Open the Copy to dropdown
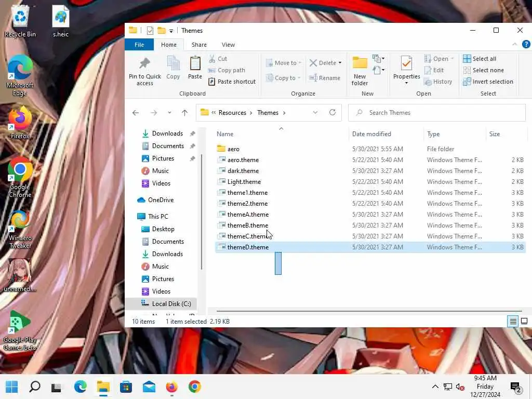The image size is (532, 399). pos(283,78)
